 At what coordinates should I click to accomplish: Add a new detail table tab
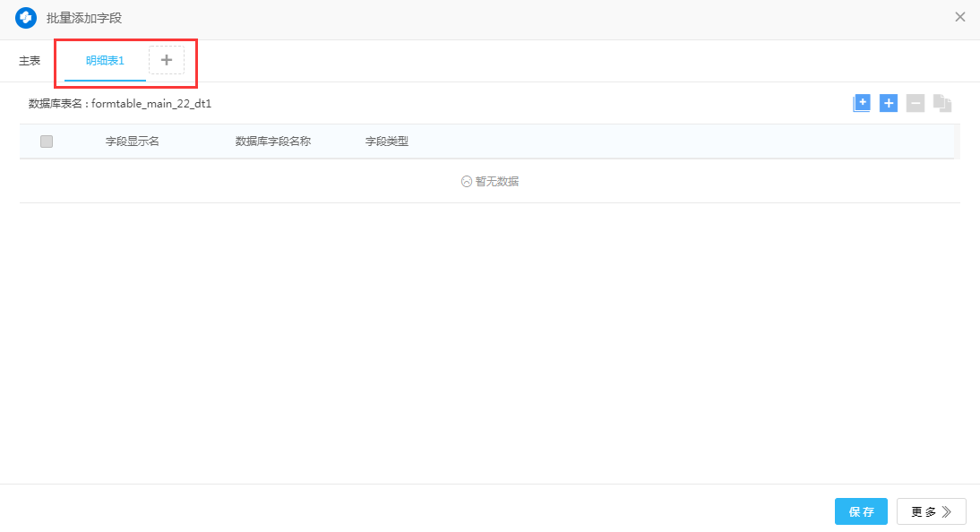(x=166, y=60)
